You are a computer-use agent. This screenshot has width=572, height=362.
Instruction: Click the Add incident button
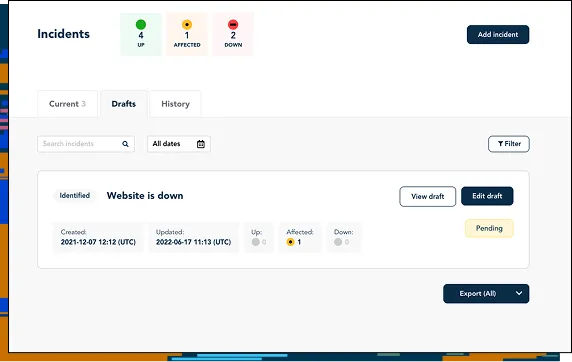[x=498, y=35]
